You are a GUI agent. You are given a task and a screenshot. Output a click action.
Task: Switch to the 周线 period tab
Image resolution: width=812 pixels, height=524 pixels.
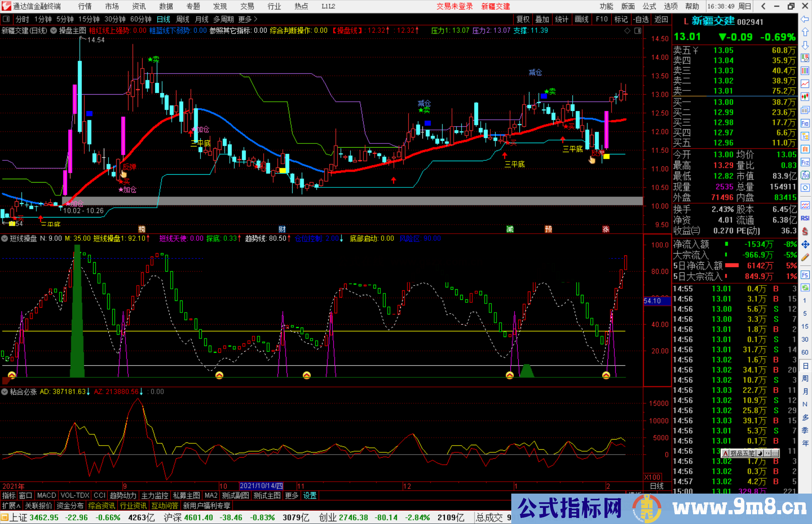tap(182, 19)
